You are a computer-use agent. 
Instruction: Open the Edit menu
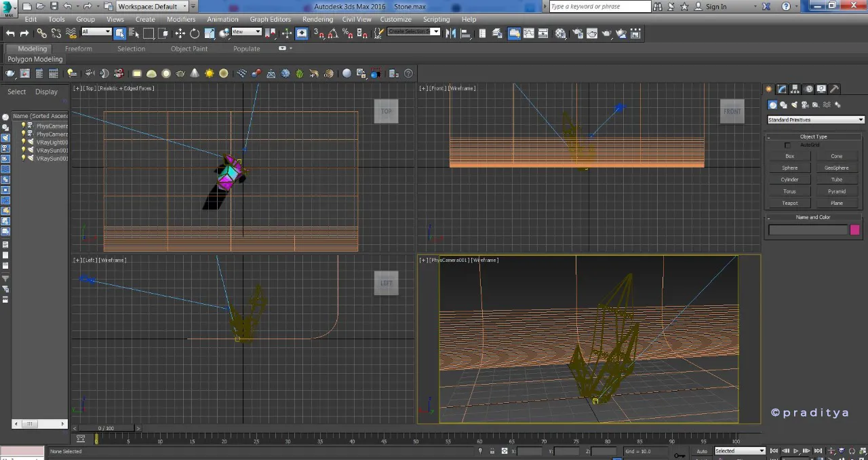pos(31,20)
